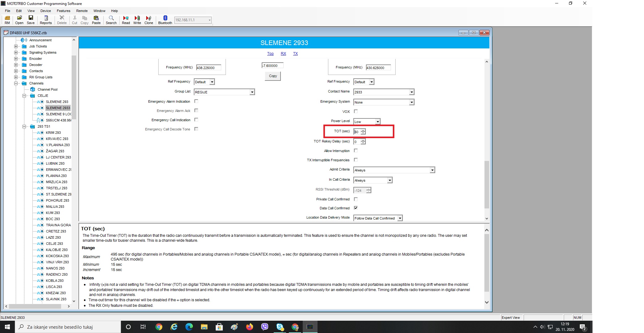Click the Clone toolbar icon

click(148, 20)
